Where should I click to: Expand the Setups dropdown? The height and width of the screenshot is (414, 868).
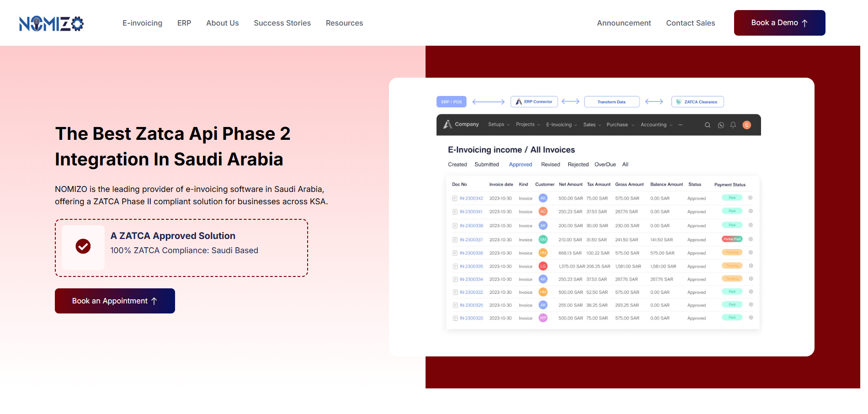click(x=498, y=125)
